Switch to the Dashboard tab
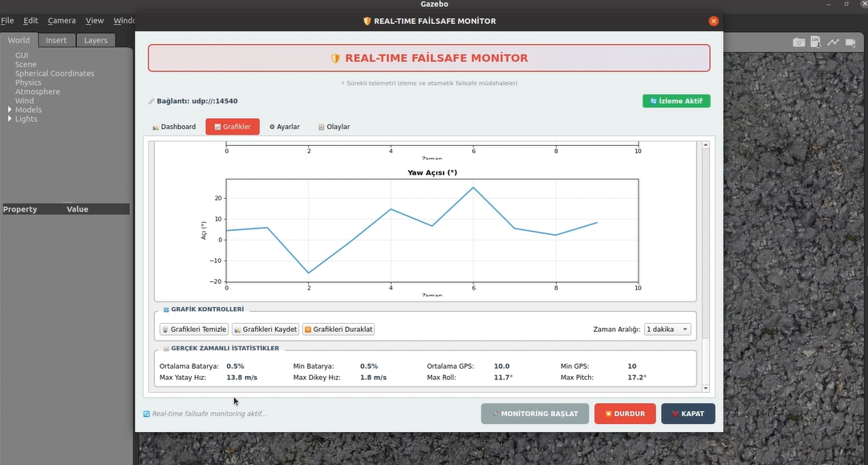868x465 pixels. click(174, 127)
